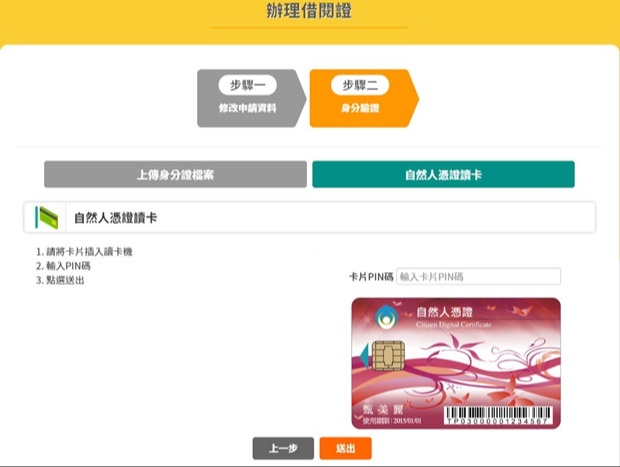Switch to the 上傳身分證檔案 tab
This screenshot has height=467, width=620.
point(175,174)
